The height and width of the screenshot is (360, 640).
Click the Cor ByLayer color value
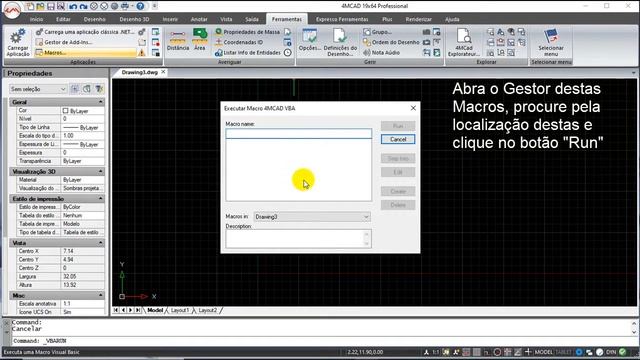[83, 111]
